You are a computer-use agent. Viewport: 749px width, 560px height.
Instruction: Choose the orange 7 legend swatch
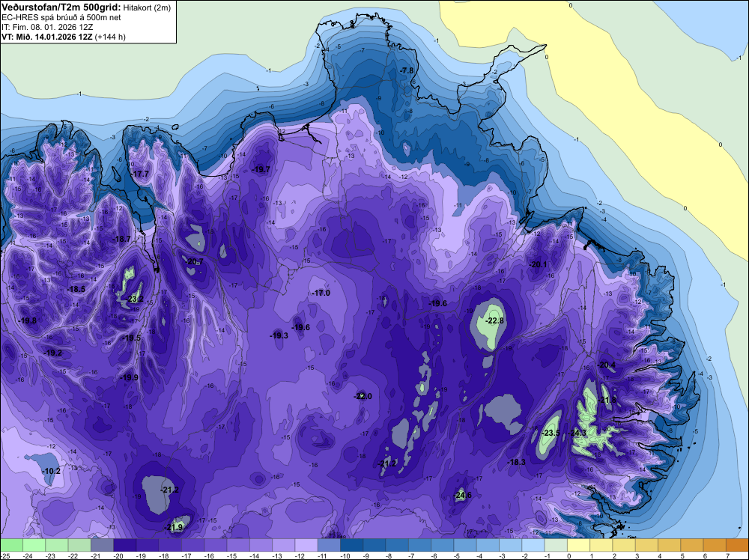738,545
